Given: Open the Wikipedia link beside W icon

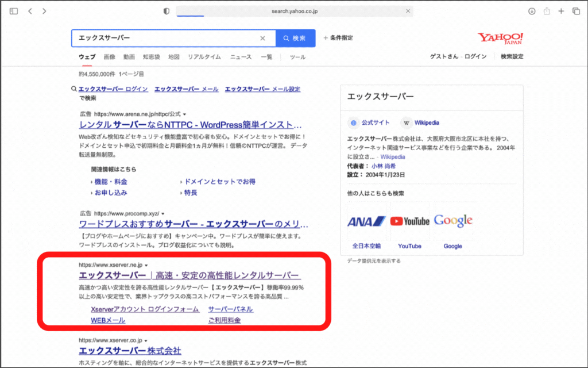Looking at the screenshot, I should click(427, 123).
